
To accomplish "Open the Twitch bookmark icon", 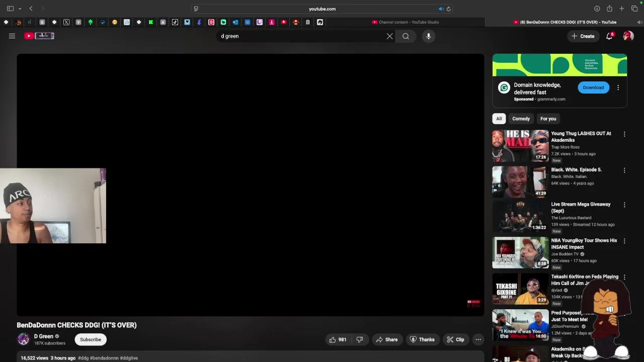I will coord(260,22).
